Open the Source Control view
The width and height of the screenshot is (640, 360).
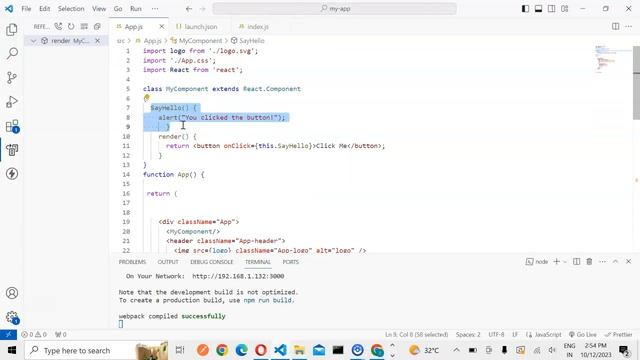pos(12,78)
